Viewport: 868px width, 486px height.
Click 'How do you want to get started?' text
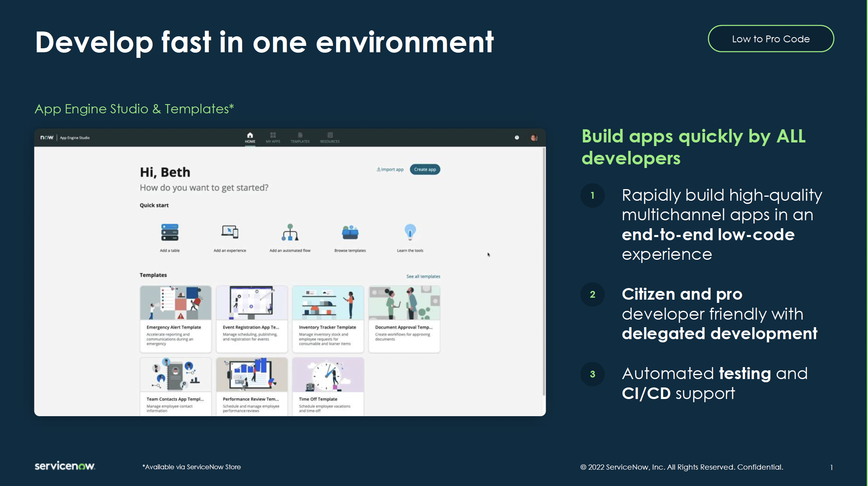pyautogui.click(x=204, y=188)
